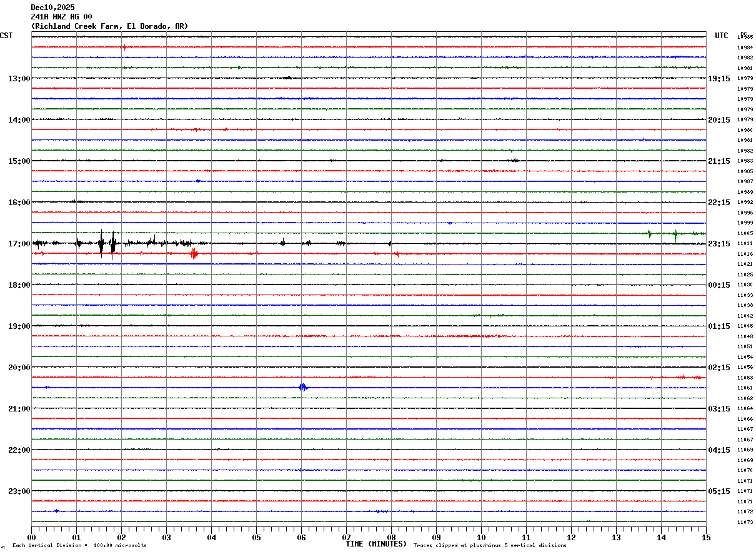This screenshot has height=554, width=756.
Task: Select the 14:00 CST time label
Action: [x=19, y=120]
